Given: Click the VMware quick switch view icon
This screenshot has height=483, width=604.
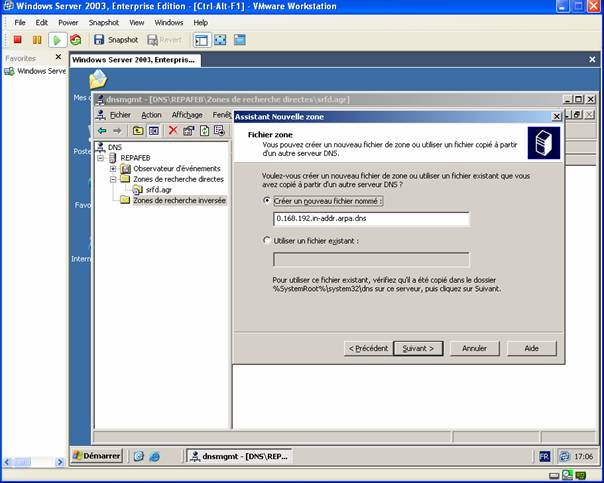Looking at the screenshot, I should pyautogui.click(x=240, y=40).
